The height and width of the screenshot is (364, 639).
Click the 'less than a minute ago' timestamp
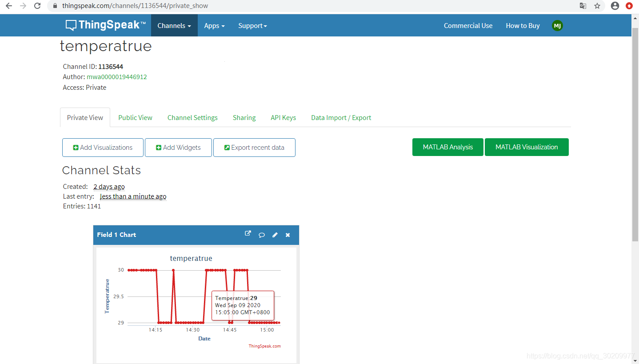click(x=133, y=196)
